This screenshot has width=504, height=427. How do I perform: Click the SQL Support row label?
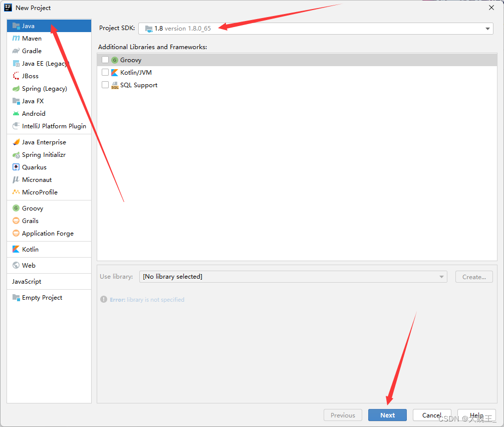(x=139, y=85)
